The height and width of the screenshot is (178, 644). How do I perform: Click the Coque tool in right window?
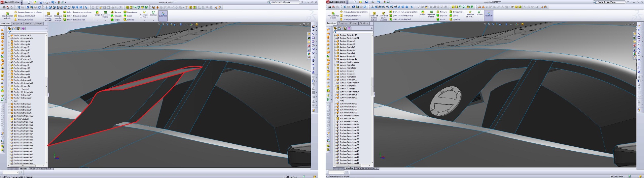[x=441, y=19]
